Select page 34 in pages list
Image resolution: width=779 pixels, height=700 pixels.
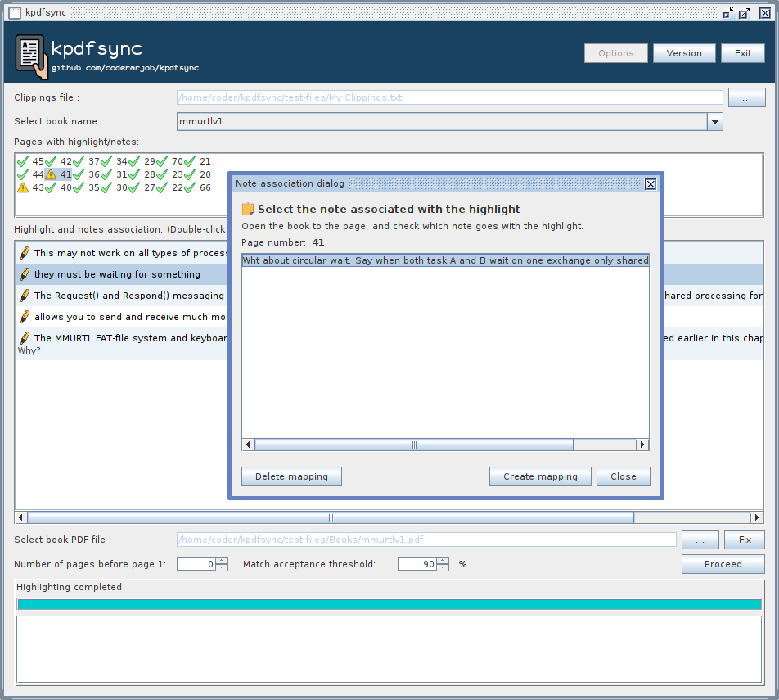115,161
